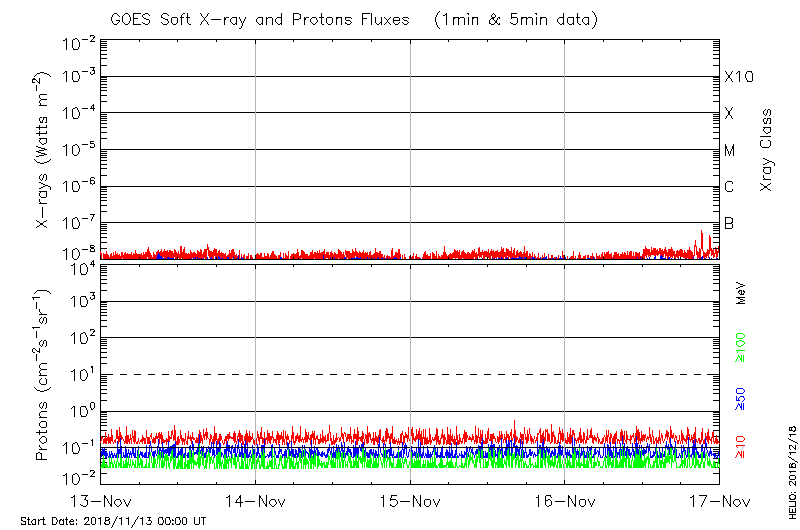The width and height of the screenshot is (800, 530).
Task: Click the X-rays (Watts m⁻²) axis title
Action: [44, 150]
